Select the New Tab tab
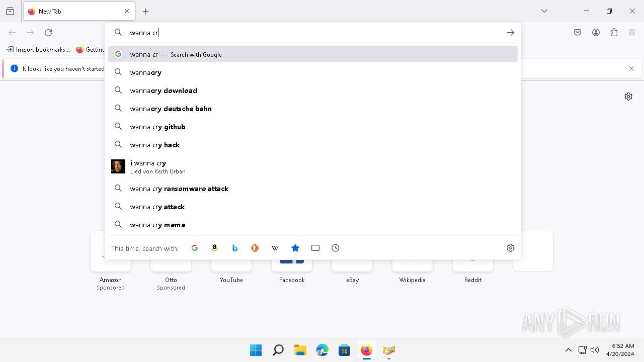This screenshot has width=644, height=362. click(79, 11)
